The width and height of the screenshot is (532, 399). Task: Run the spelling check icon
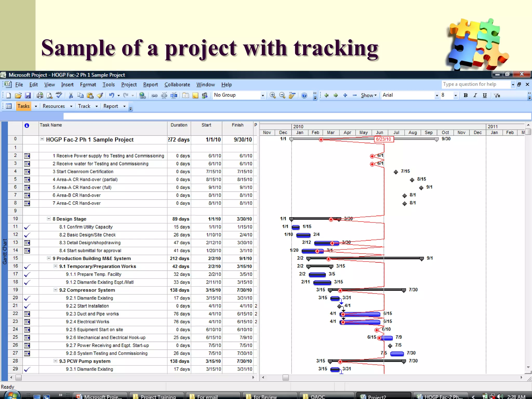[x=59, y=95]
